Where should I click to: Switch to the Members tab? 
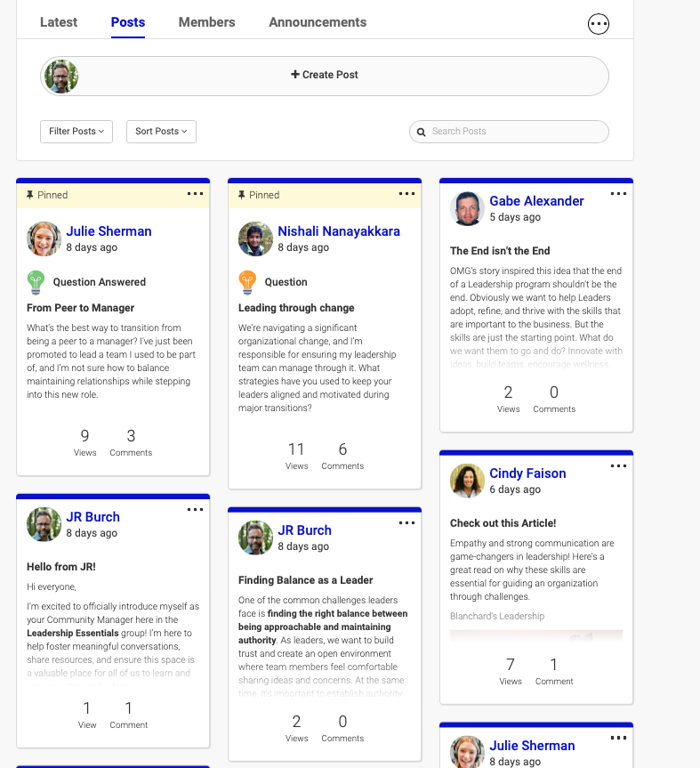(x=206, y=22)
